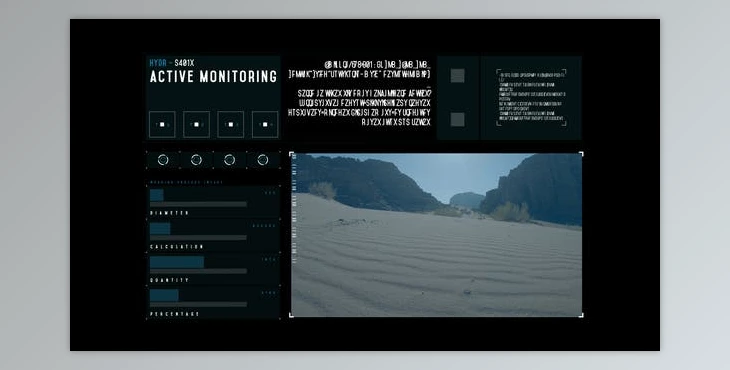Click the blue Calculation progress bar
Image resolution: width=730 pixels, height=370 pixels.
[x=160, y=229]
